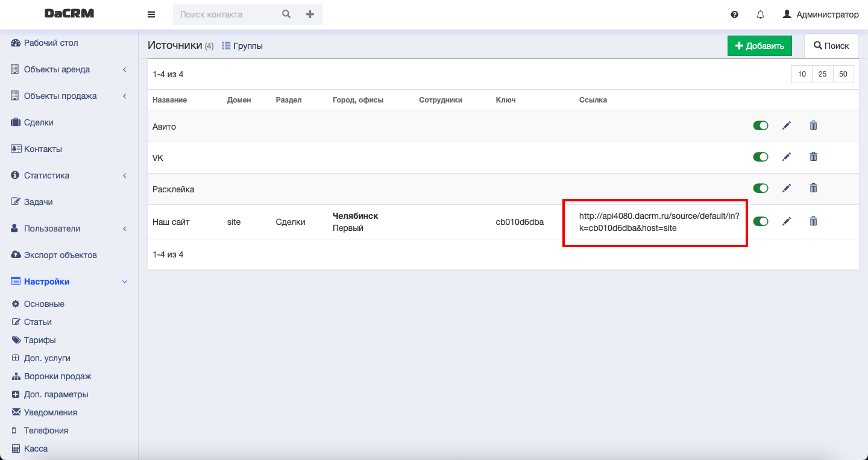The width and height of the screenshot is (868, 460).
Task: Open the Администратор user menu
Action: pos(820,14)
